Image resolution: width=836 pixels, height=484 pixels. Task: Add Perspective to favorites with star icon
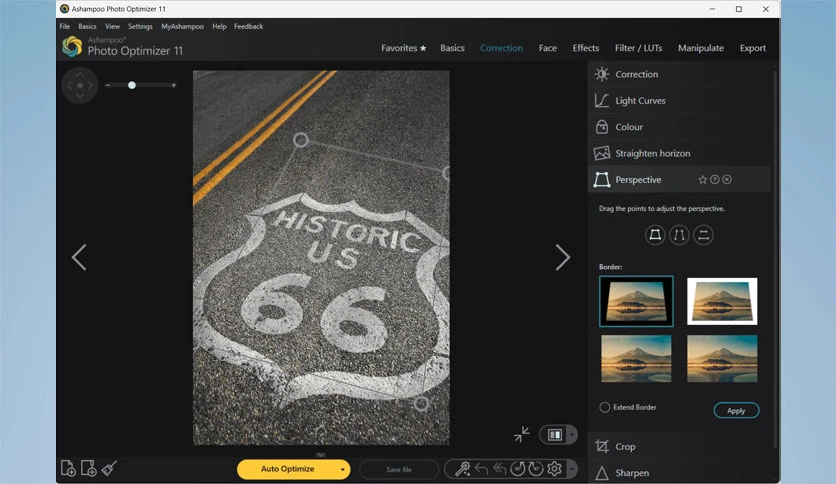point(703,180)
